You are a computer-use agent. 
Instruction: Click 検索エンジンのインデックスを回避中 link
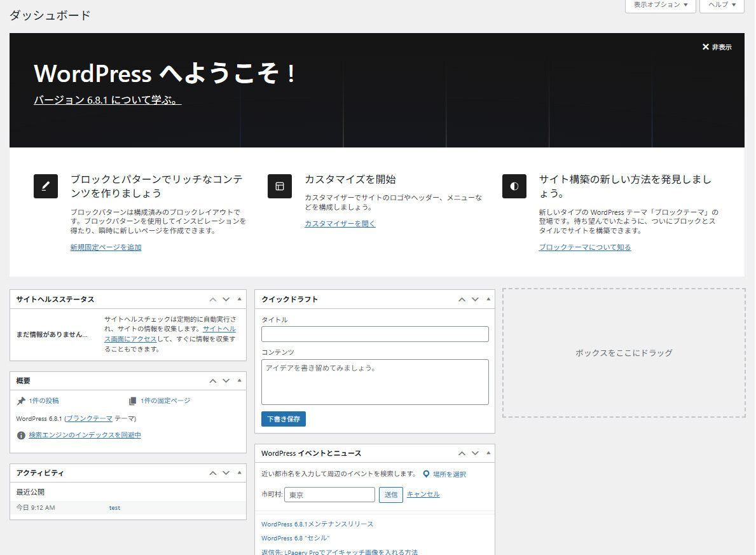tap(85, 435)
